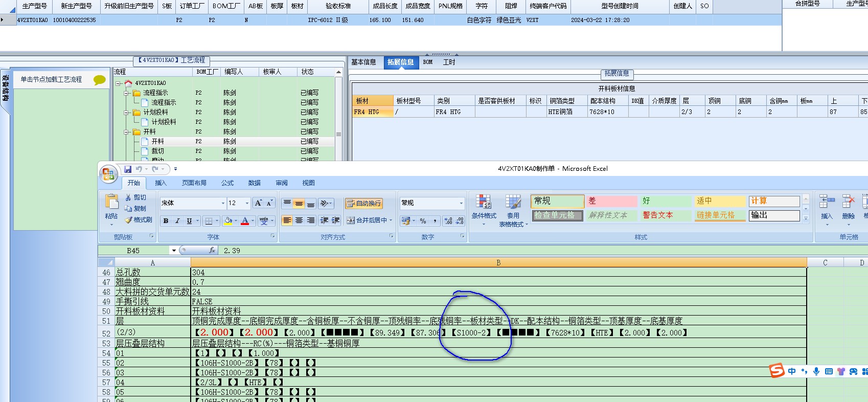Redo action in Excel quick access toolbar
This screenshot has width=868, height=402.
click(x=155, y=169)
